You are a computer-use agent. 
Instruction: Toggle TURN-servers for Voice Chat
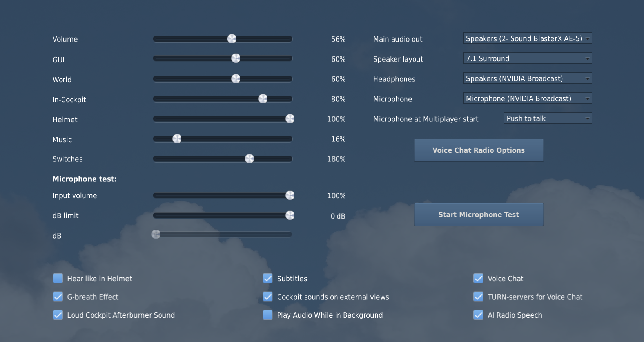(478, 297)
